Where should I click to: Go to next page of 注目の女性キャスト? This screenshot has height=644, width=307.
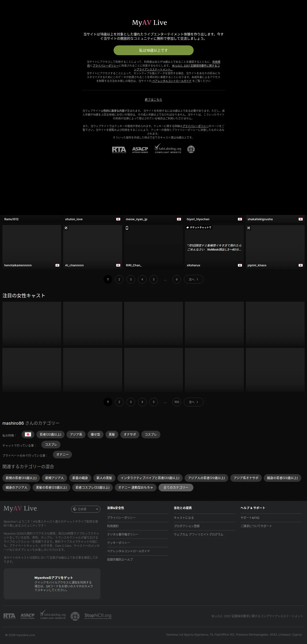click(193, 402)
